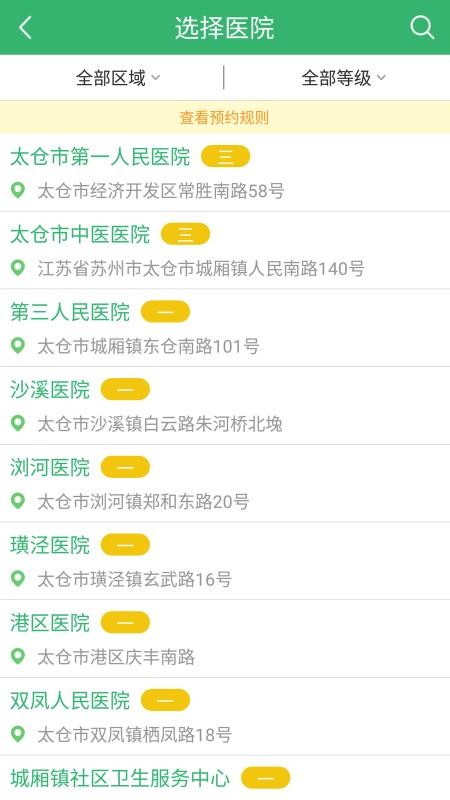Screen dimensions: 450x800
Task: Select 太仓市中医医院 hospital
Action: click(x=225, y=250)
